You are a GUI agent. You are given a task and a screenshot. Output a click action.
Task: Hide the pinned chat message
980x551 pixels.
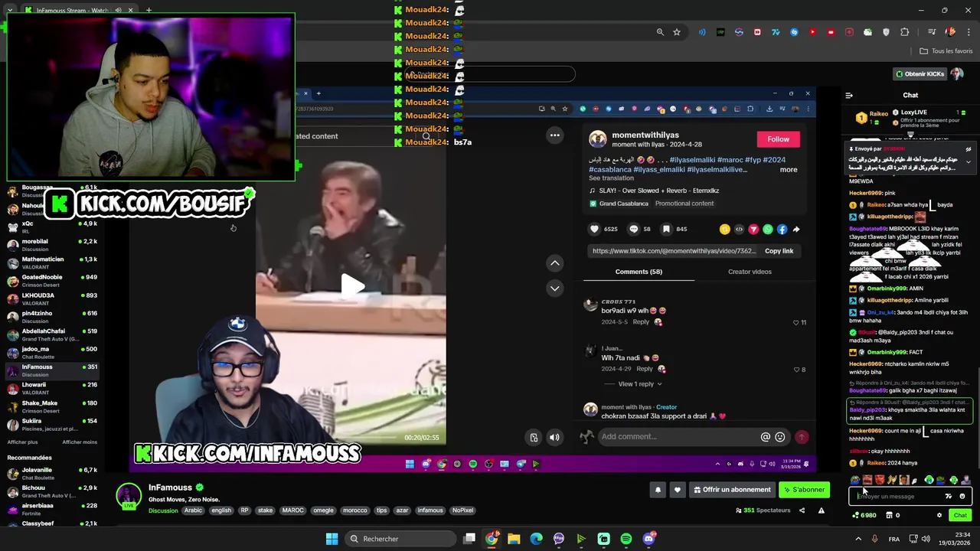[x=968, y=149]
